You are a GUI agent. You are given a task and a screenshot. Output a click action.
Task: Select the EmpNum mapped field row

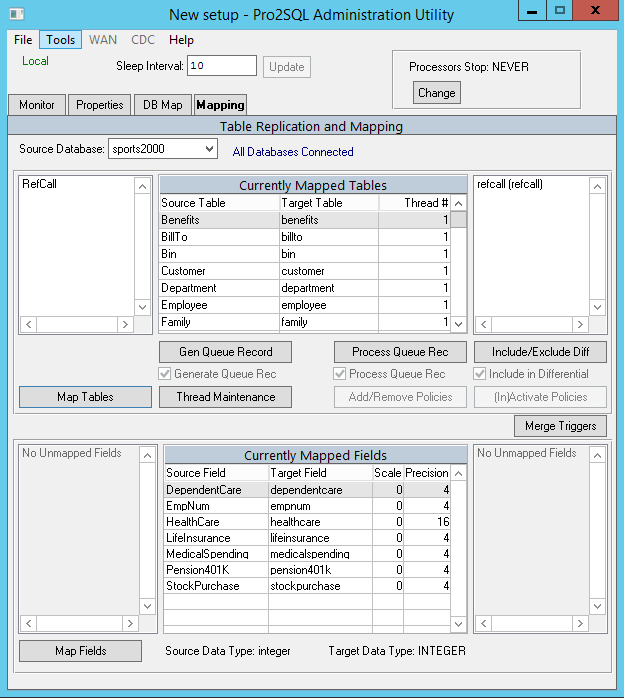click(x=307, y=506)
